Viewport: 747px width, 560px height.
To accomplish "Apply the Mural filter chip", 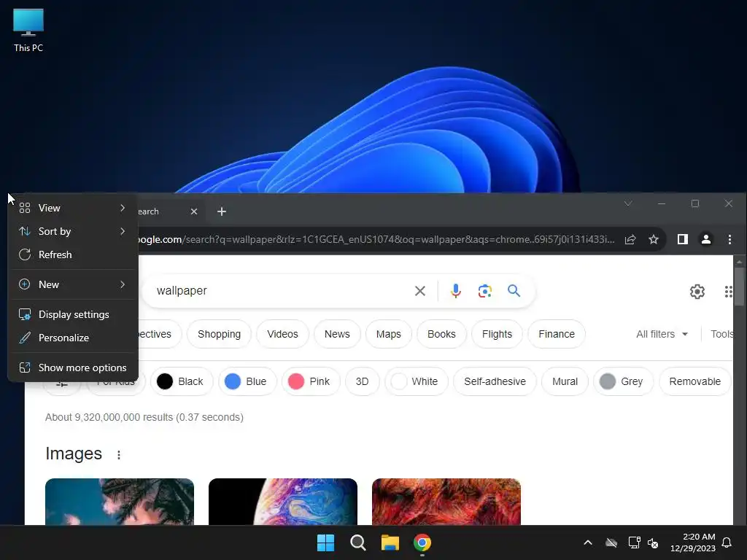I will point(565,381).
